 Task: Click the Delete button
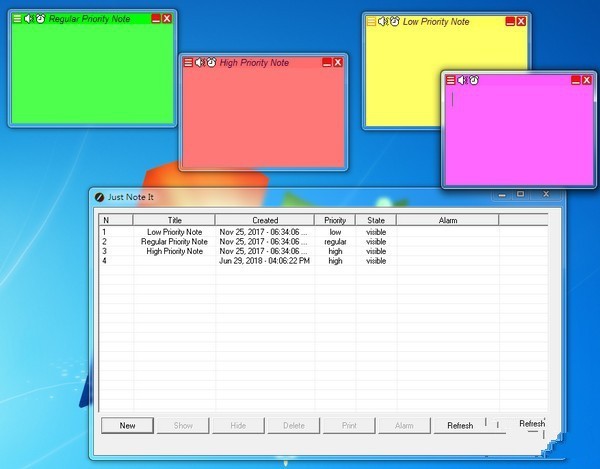[293, 425]
